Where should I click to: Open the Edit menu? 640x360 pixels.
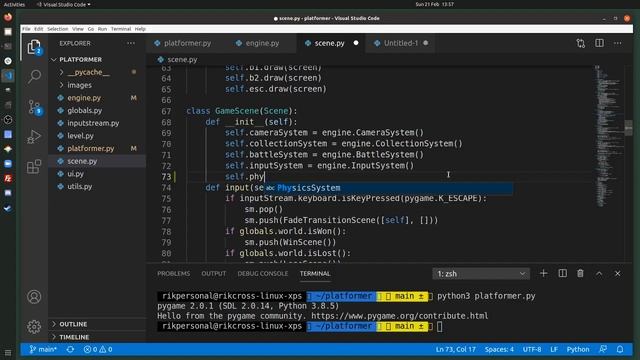point(39,29)
